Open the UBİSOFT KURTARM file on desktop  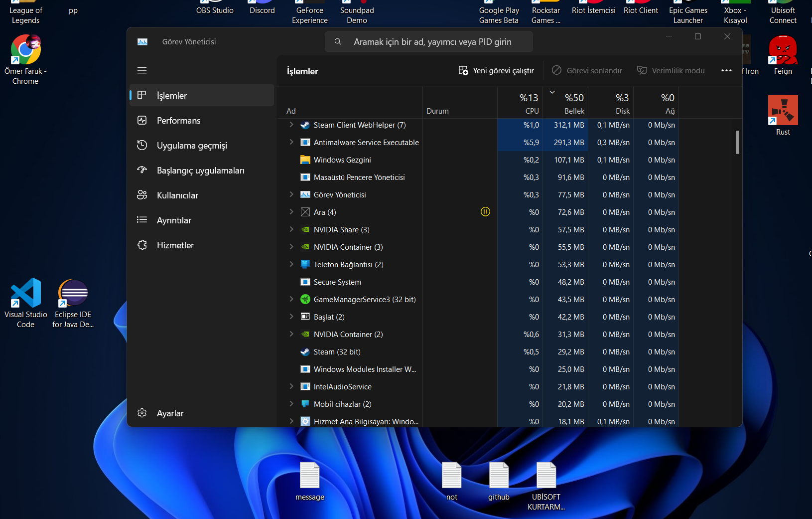tap(546, 486)
